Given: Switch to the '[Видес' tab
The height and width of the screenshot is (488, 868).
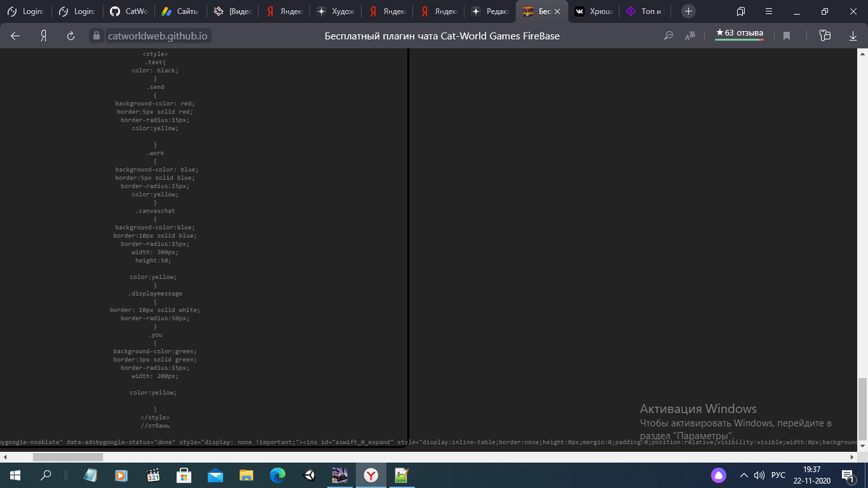Looking at the screenshot, I should pyautogui.click(x=232, y=12).
